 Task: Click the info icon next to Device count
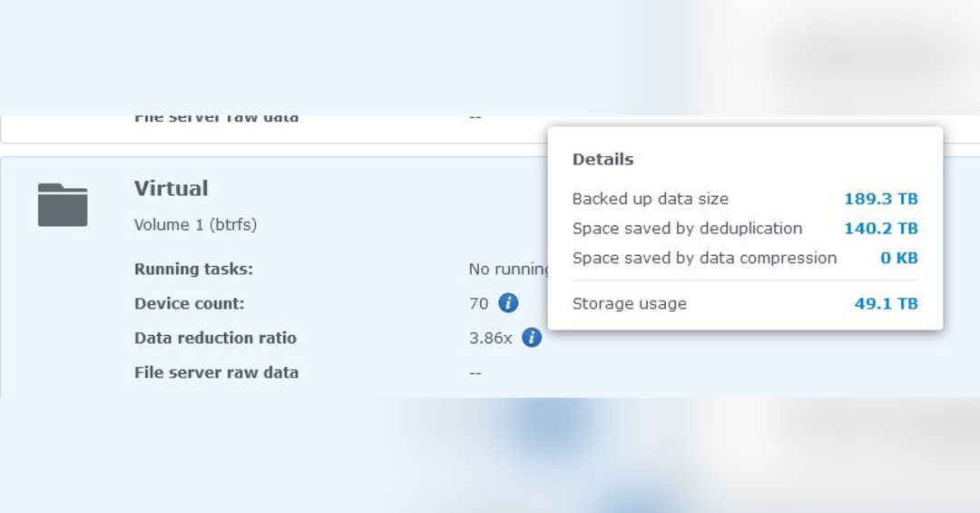pyautogui.click(x=508, y=303)
